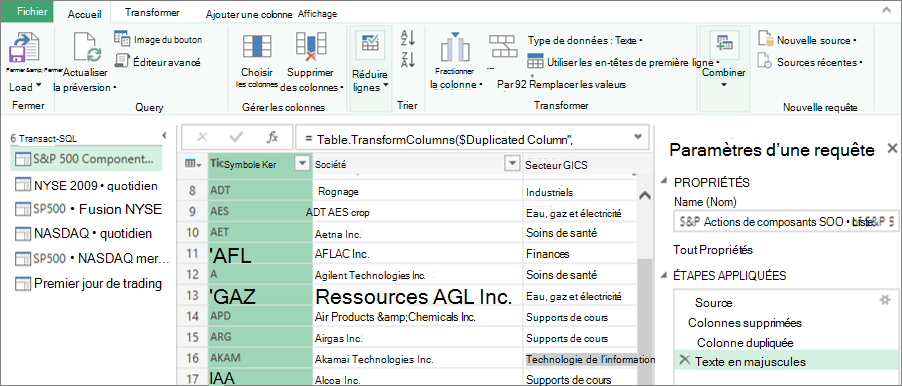Screen dimensions: 902x386
Task: Open the Éditeur avancé
Action: (159, 62)
